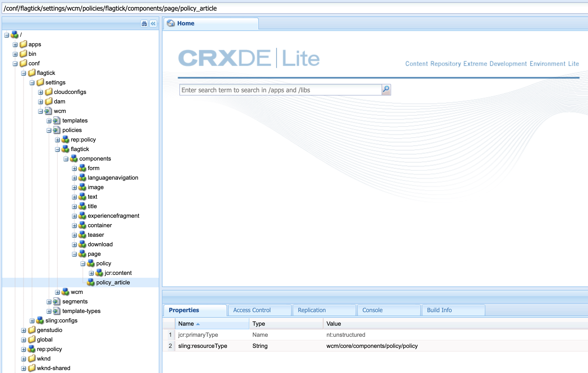Image resolution: width=588 pixels, height=373 pixels.
Task: Select the languagenavigation tree node
Action: (x=113, y=178)
